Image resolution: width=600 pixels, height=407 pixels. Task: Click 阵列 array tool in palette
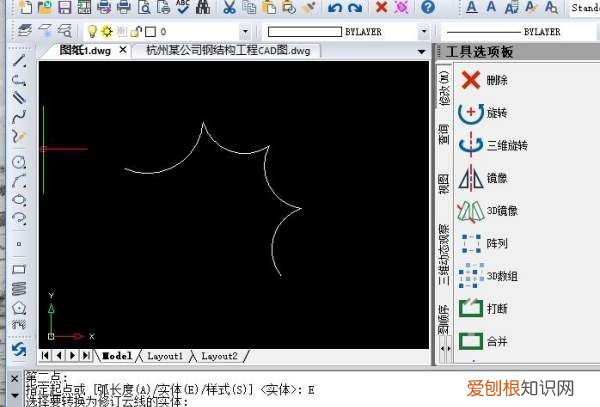(x=483, y=243)
